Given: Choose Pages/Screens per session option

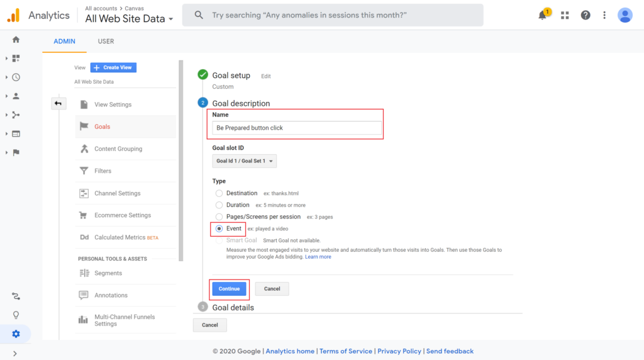Looking at the screenshot, I should tap(219, 217).
